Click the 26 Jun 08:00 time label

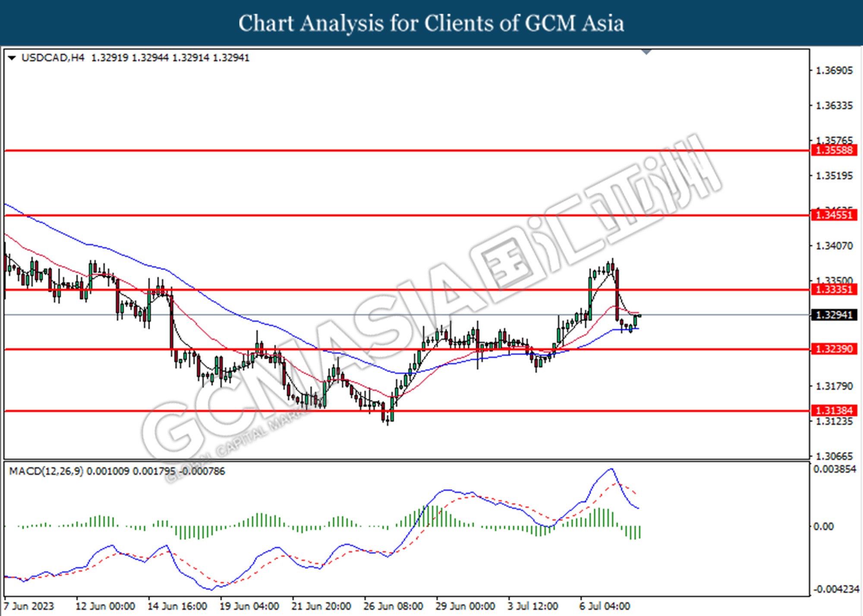point(394,606)
